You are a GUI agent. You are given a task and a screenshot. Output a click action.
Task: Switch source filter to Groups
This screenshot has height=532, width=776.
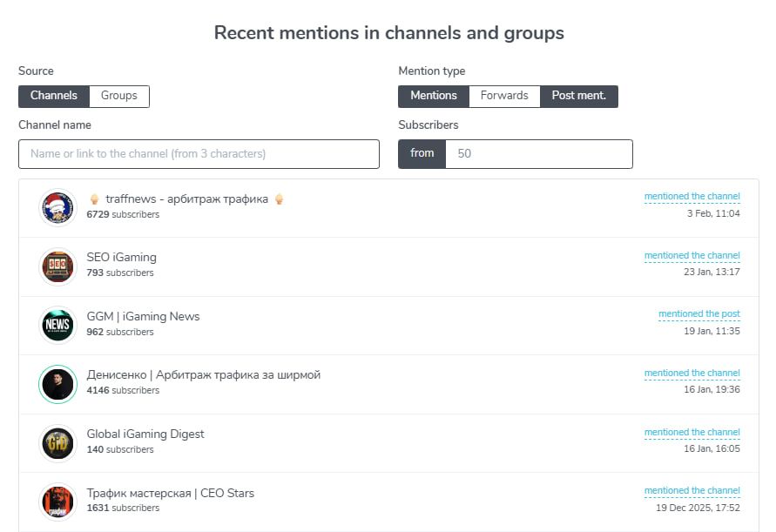point(119,96)
